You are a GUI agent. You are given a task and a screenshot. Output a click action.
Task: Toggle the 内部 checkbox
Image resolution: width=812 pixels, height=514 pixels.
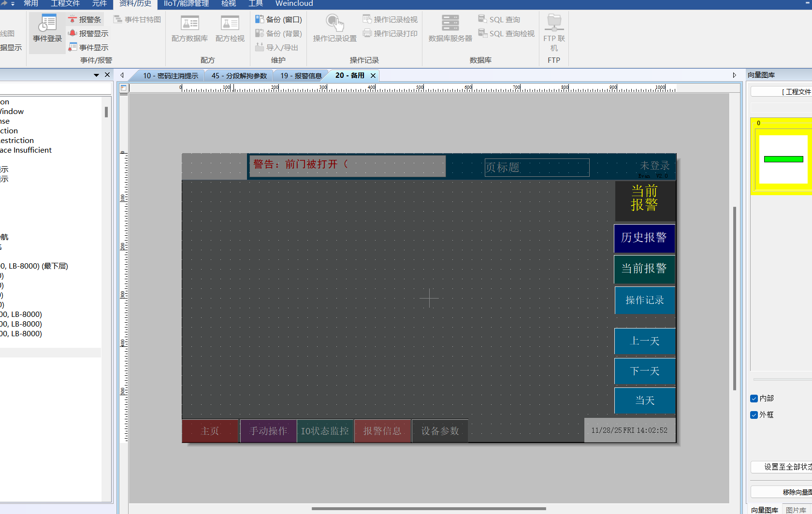click(x=754, y=399)
